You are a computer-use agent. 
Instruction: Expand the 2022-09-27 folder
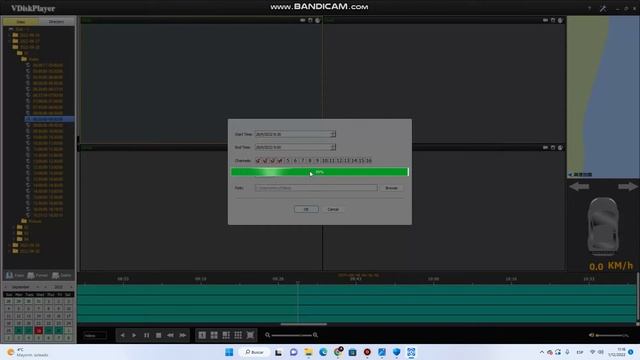[x=9, y=41]
